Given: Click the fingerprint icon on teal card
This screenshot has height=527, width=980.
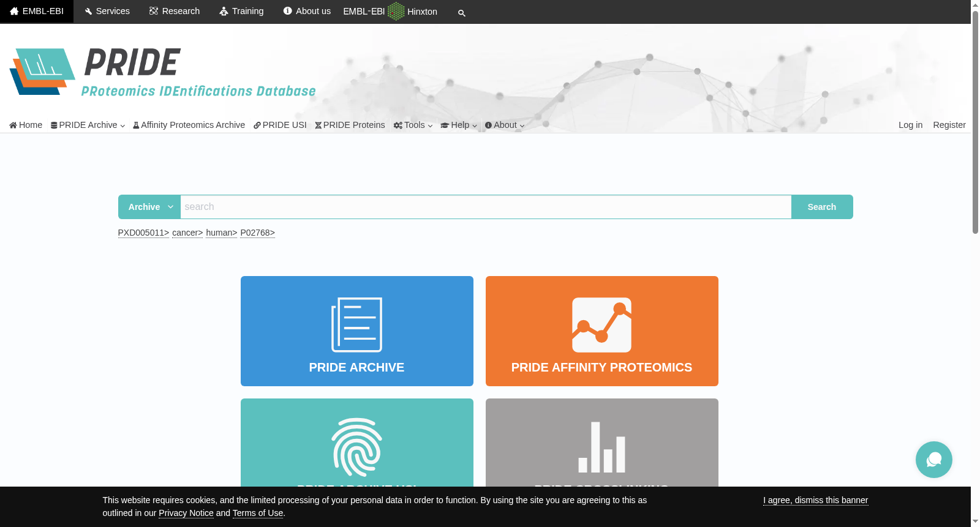Looking at the screenshot, I should pyautogui.click(x=356, y=447).
